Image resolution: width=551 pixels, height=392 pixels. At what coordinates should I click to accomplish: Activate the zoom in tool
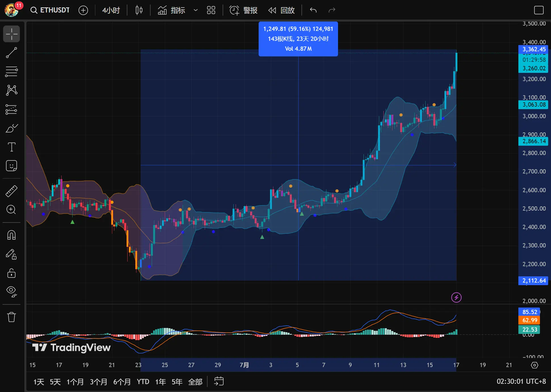coord(12,210)
